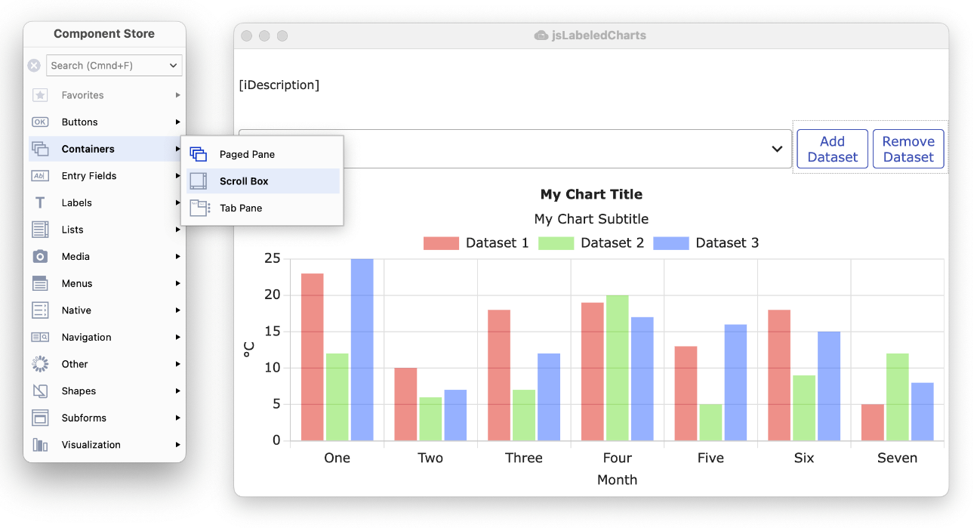The height and width of the screenshot is (528, 980).
Task: Click the Labels T icon
Action: 40,203
